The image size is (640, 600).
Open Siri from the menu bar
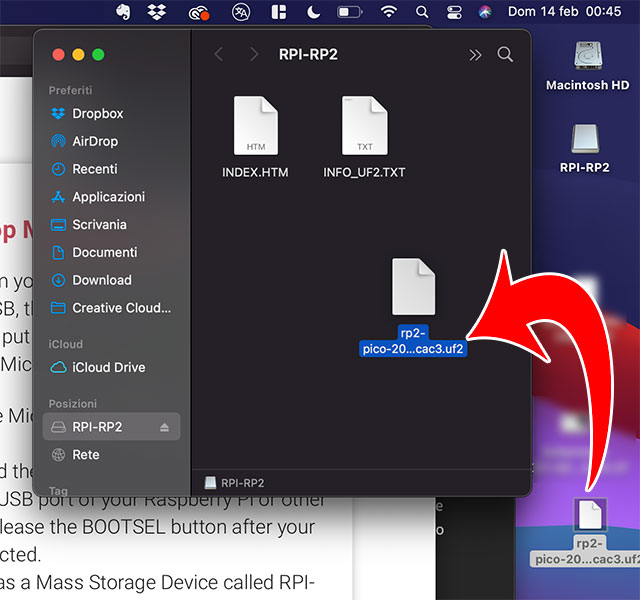[485, 12]
